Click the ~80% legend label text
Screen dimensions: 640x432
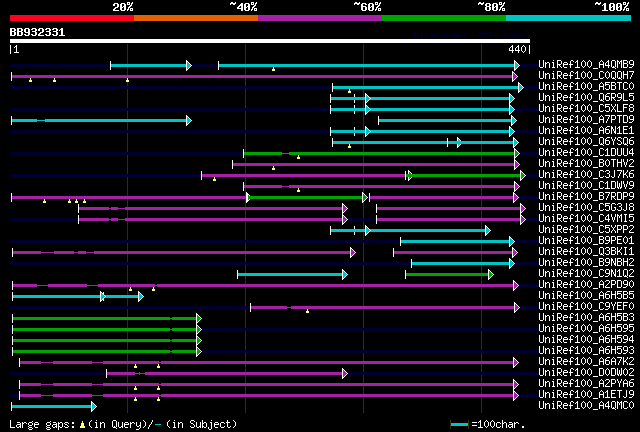click(x=491, y=7)
